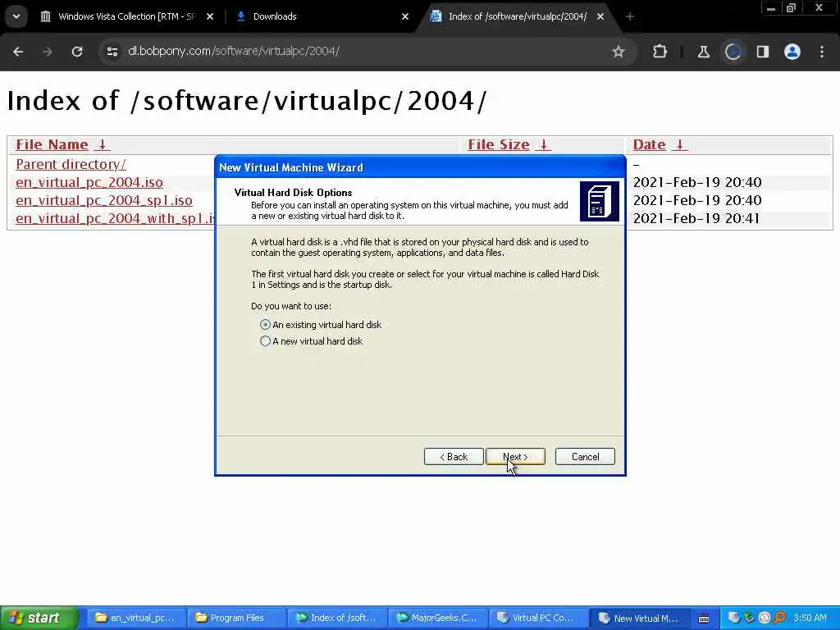Screen dimensions: 840x630
Task: Open the browser three-dot menu
Action: pyautogui.click(x=822, y=52)
